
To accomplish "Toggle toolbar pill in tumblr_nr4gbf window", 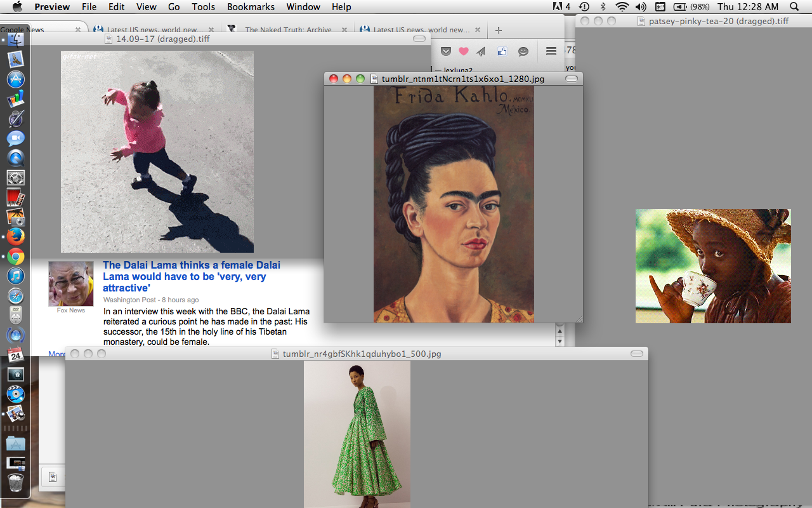I will (x=637, y=354).
